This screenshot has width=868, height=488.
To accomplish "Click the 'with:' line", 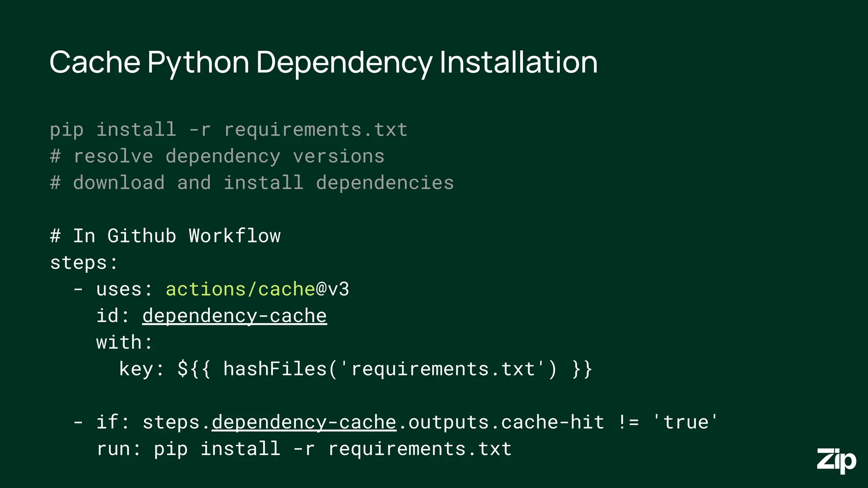I will [x=124, y=342].
